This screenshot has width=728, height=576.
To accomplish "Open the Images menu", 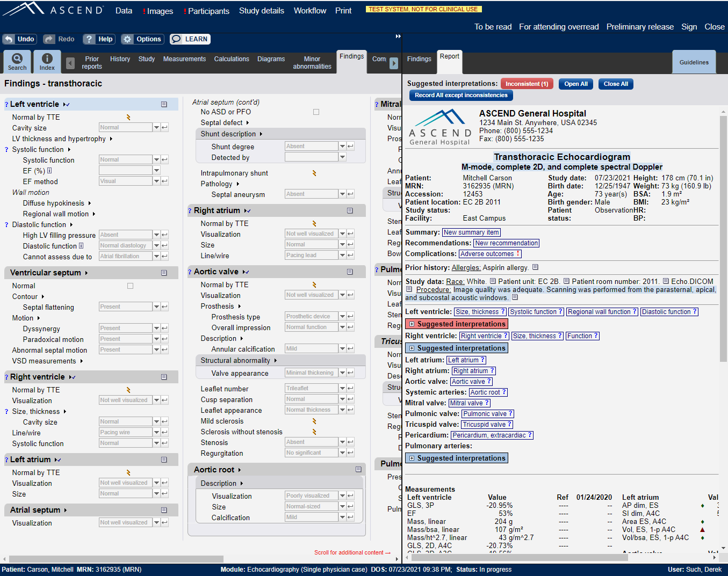I will (x=158, y=11).
